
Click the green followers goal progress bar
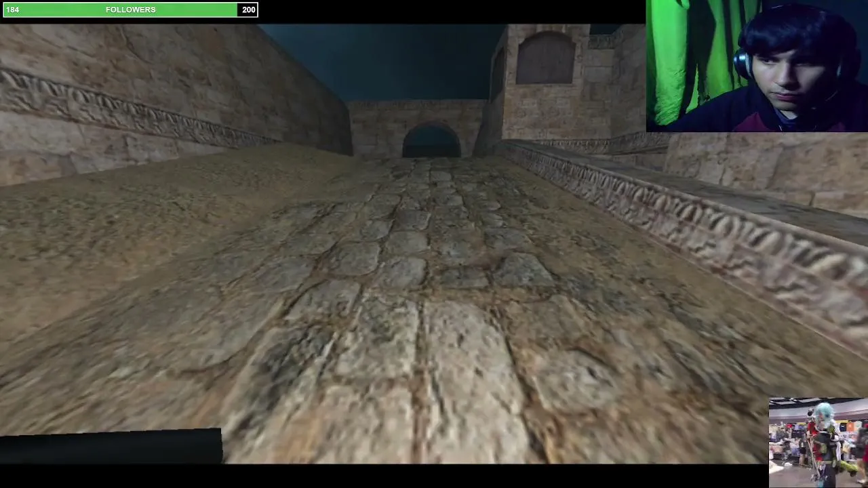coord(130,9)
